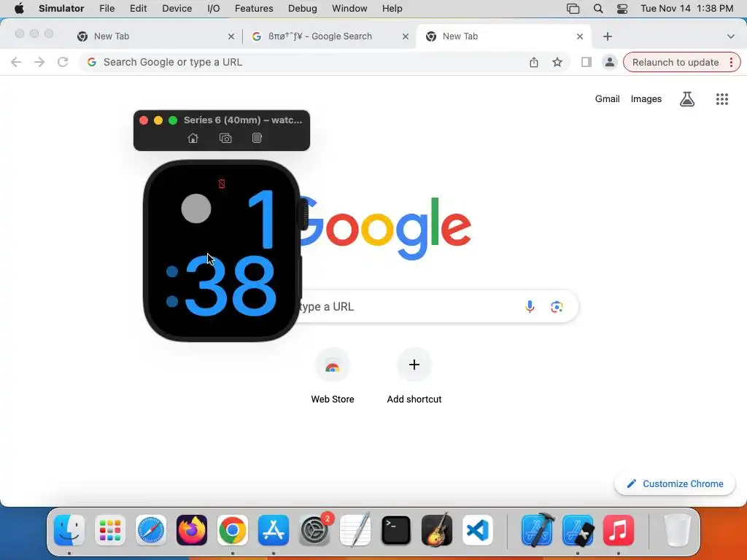Click the share icon in address bar
The height and width of the screenshot is (560, 747).
click(534, 62)
